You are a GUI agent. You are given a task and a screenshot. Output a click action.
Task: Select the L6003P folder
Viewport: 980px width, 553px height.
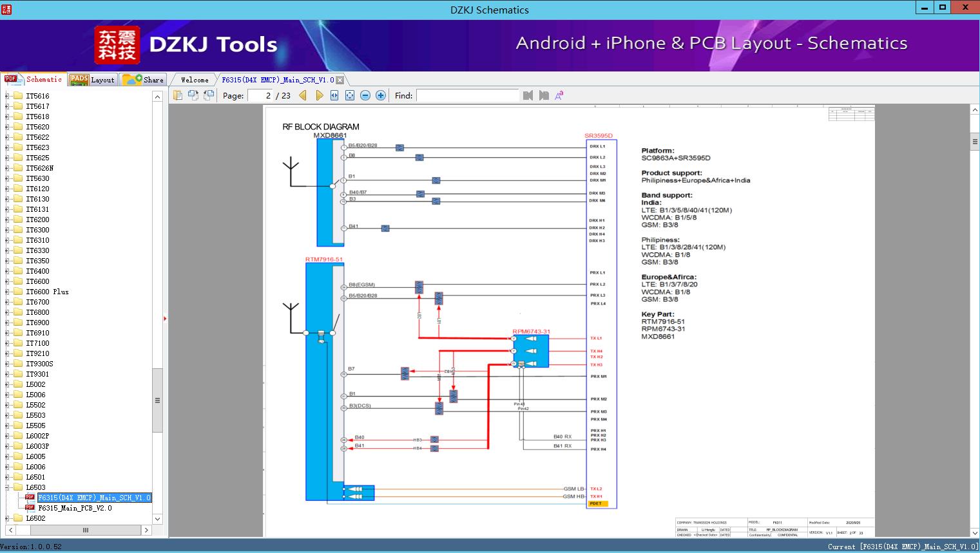point(37,446)
